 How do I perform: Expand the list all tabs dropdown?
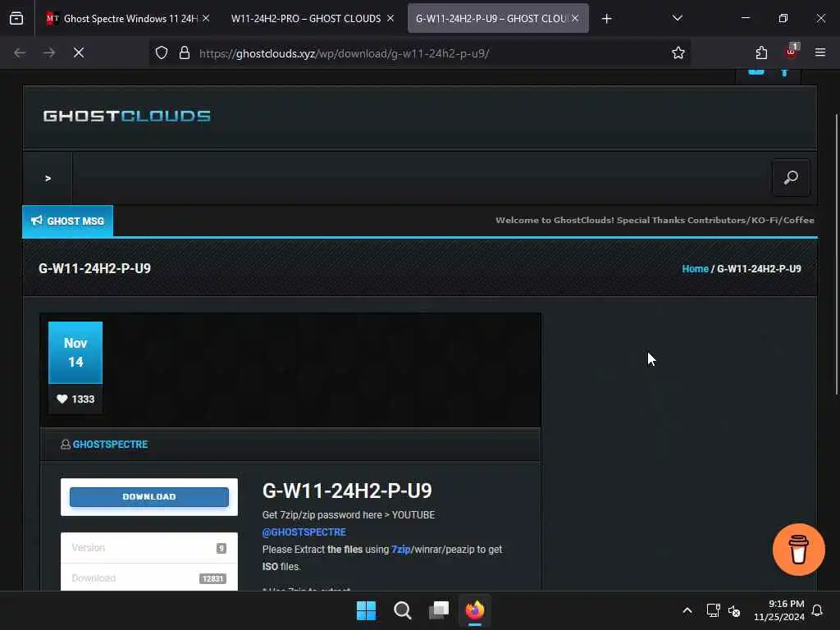click(x=677, y=18)
